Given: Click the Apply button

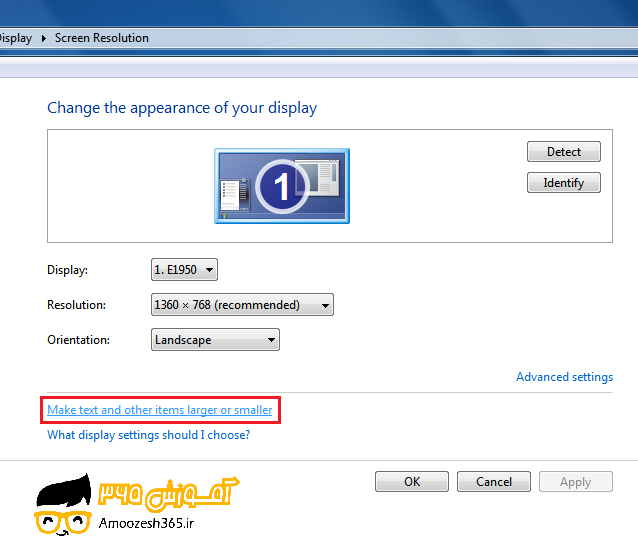Looking at the screenshot, I should (576, 482).
